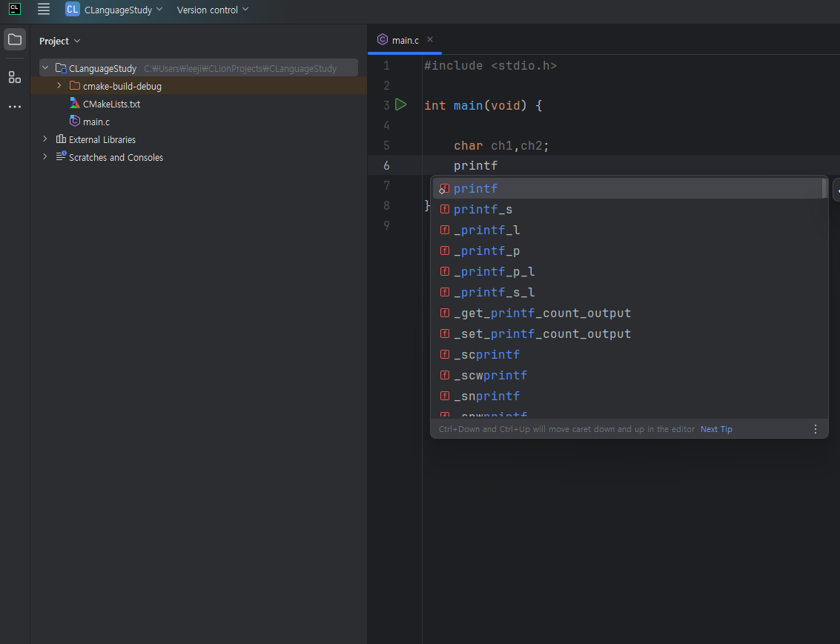Click the completion list scrollbar thumb
840x644 pixels.
[x=824, y=188]
